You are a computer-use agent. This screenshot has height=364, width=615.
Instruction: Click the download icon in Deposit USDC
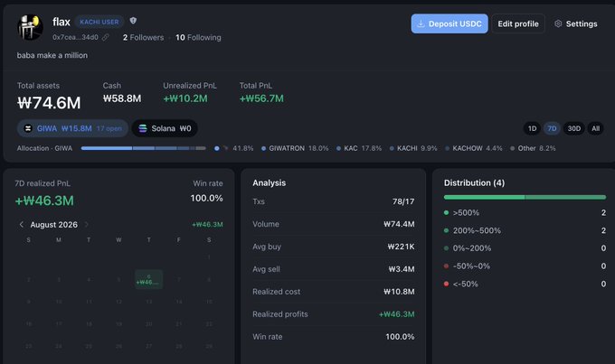click(421, 23)
